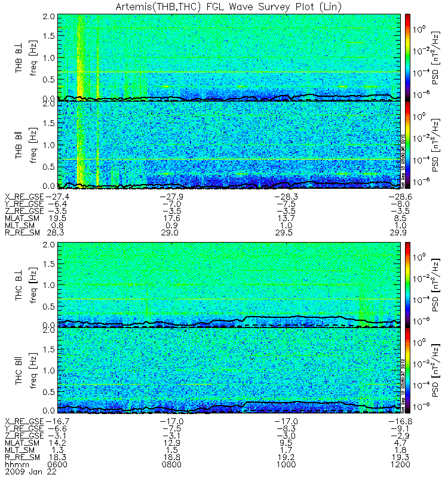The image size is (448, 478).
Task: Click the plot title 'Artemis(THB,THC) FGL Wave Survey Plot (Lin)'
Action: tap(228, 7)
